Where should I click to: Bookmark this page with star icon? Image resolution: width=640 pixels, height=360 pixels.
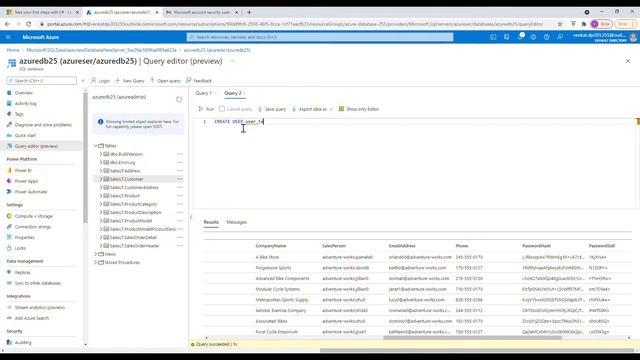(560, 24)
